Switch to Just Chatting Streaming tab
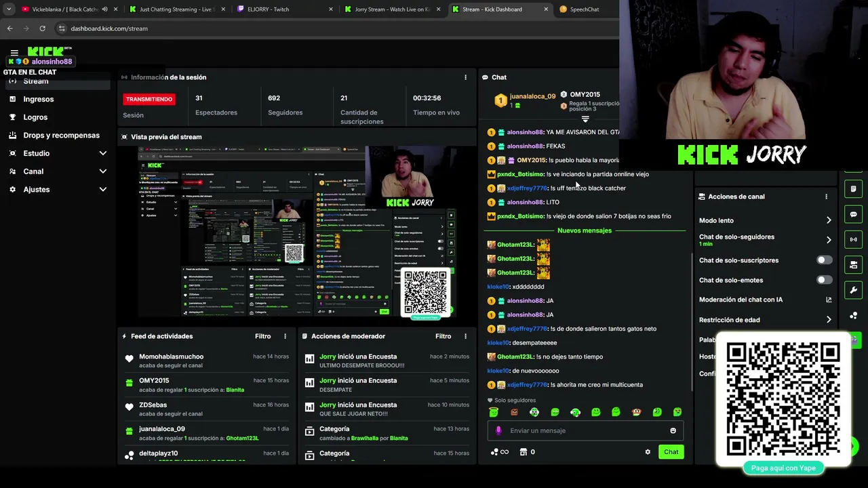Viewport: 868px width, 488px height. pos(178,9)
